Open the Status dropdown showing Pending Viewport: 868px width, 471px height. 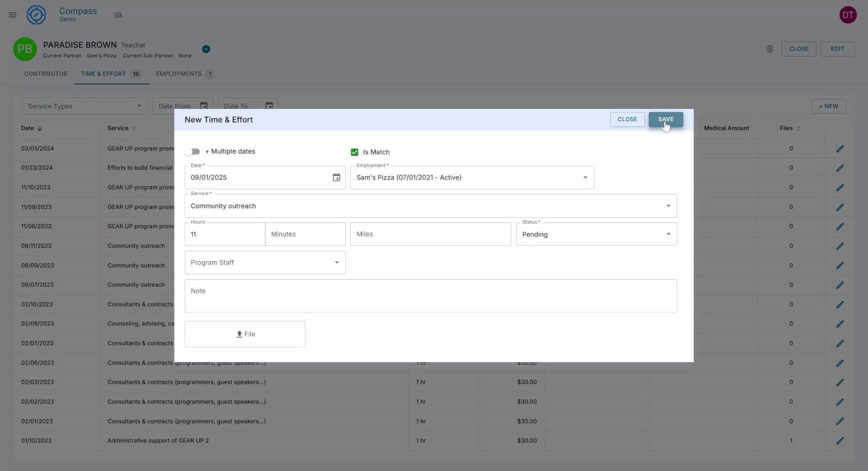(x=669, y=234)
